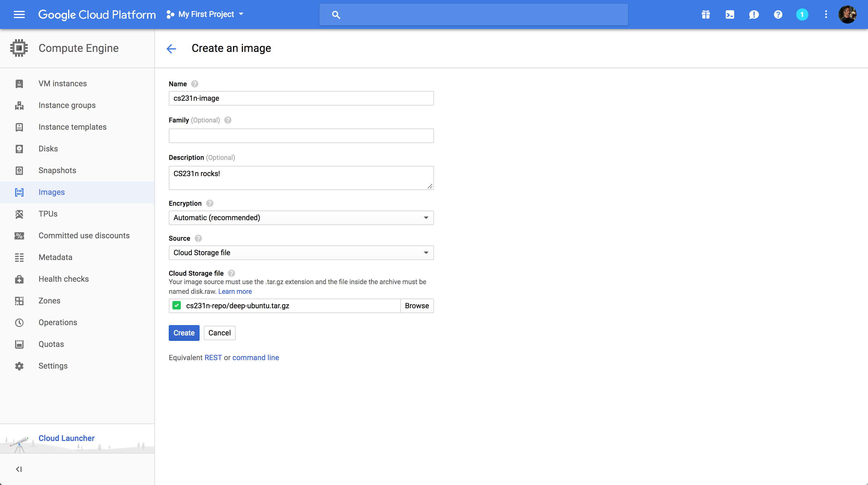This screenshot has width=868, height=485.
Task: Click the green validation checkmark
Action: [177, 306]
